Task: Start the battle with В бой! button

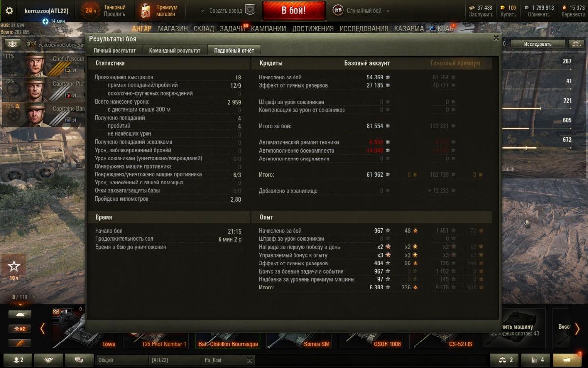Action: point(294,10)
